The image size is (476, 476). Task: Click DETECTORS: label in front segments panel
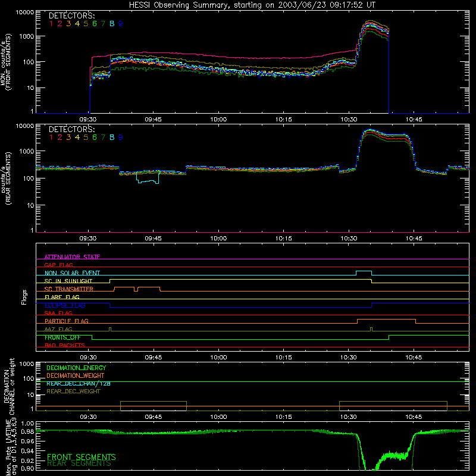(72, 16)
